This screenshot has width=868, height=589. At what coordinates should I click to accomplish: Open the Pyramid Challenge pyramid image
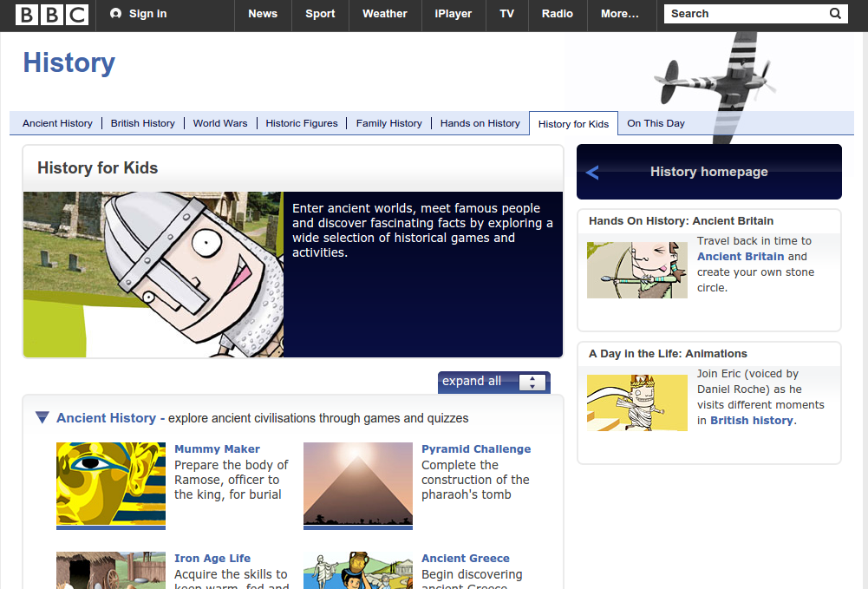357,485
